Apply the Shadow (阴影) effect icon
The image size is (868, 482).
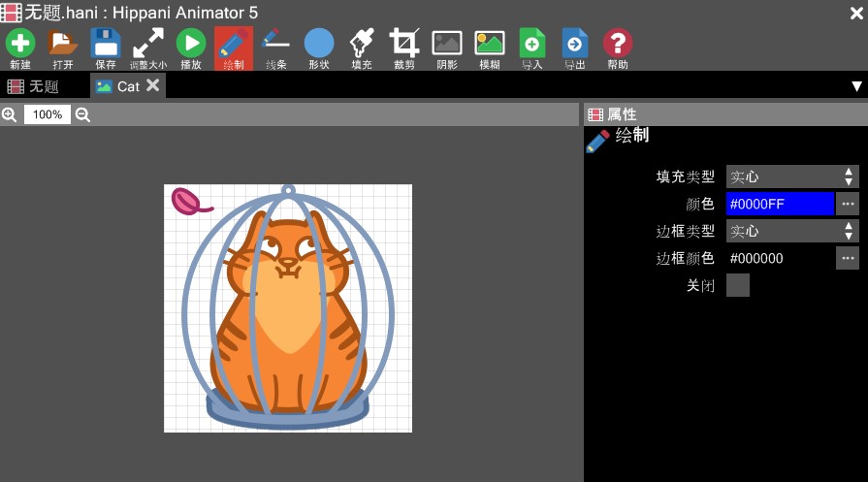(x=447, y=48)
